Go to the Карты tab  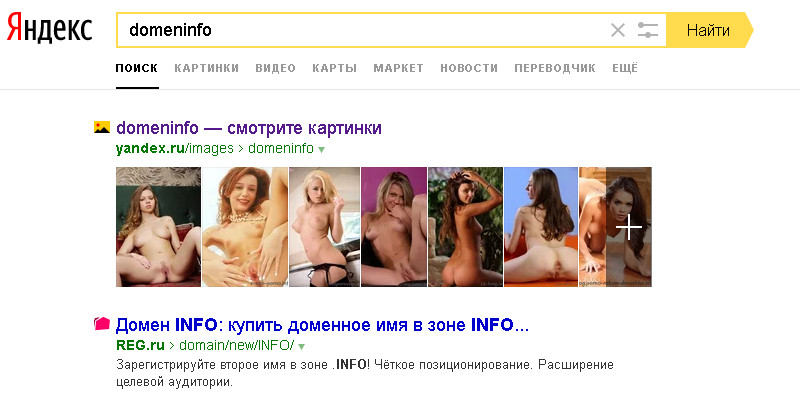pos(335,68)
